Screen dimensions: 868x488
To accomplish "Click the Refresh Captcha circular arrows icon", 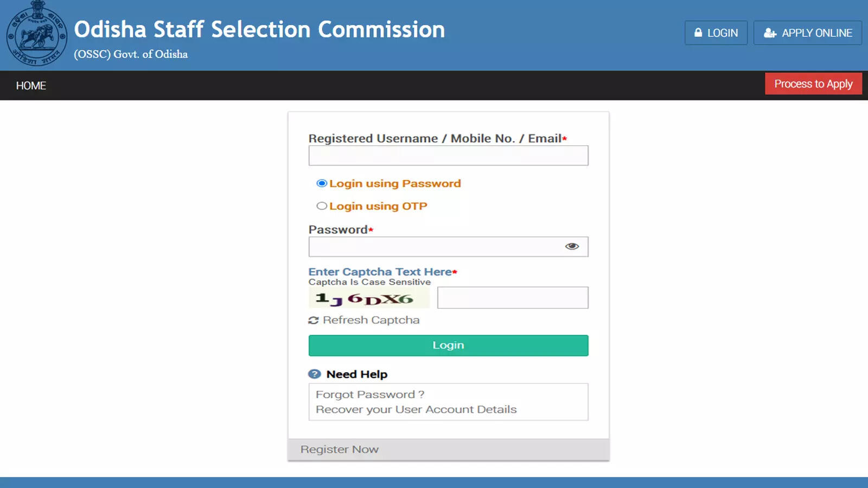I will coord(314,320).
